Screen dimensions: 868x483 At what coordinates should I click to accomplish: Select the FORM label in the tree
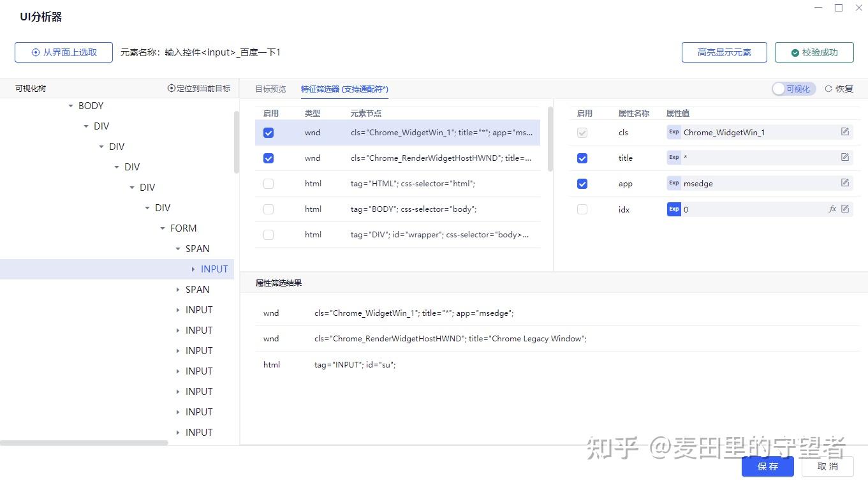(183, 228)
